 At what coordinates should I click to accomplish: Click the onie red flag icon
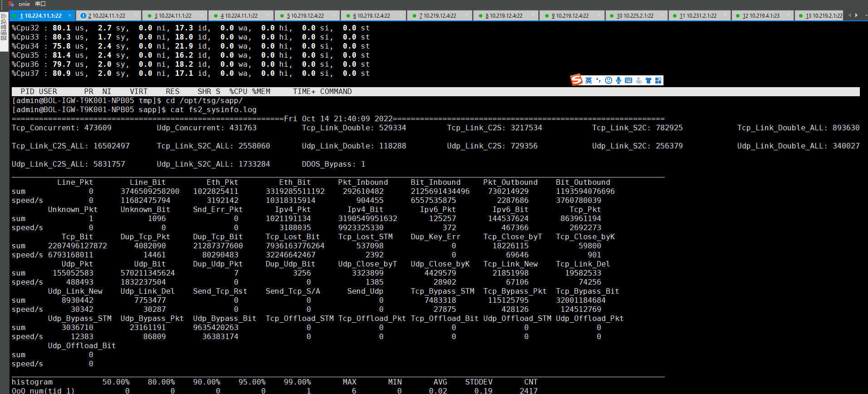(x=11, y=4)
